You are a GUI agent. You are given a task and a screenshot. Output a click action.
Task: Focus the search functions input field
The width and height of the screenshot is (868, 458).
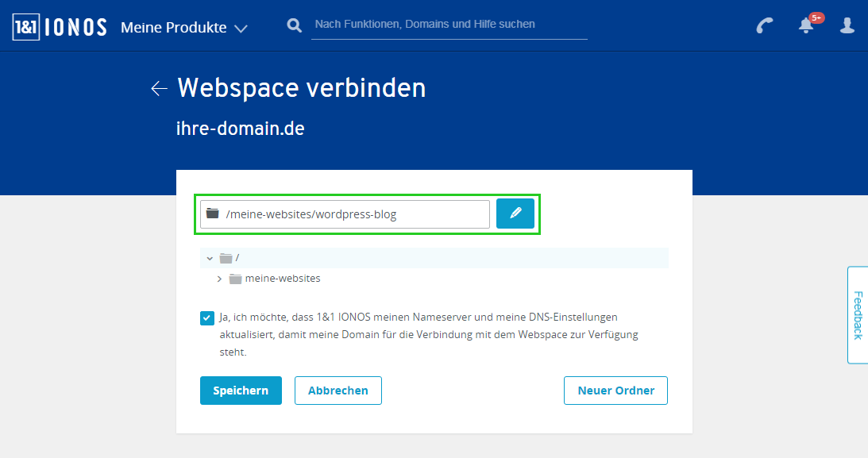(x=449, y=25)
